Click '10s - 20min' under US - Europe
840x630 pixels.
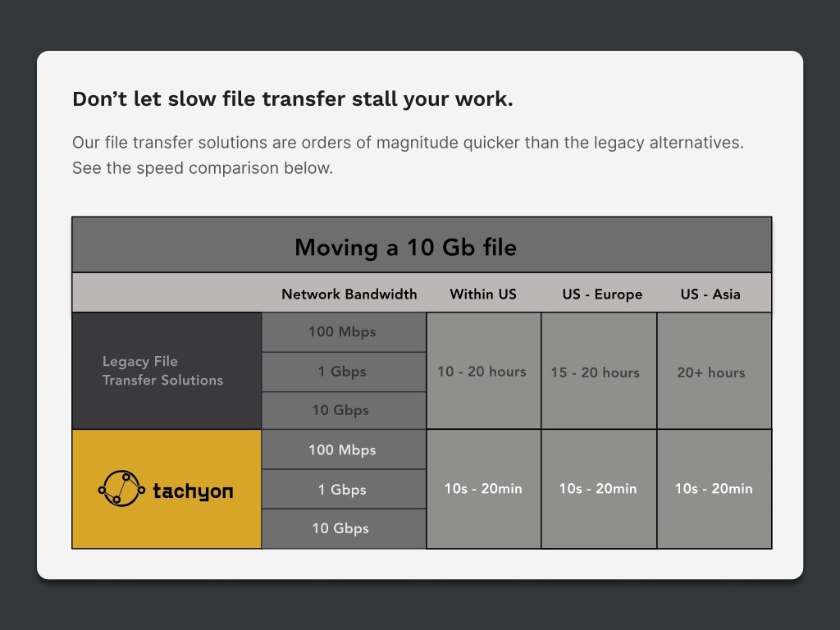tap(599, 489)
